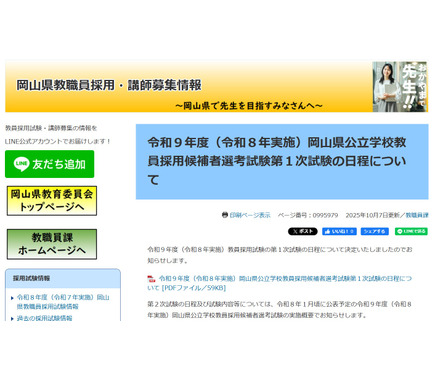Click the PDF file icon
Viewport: 435px width, 375px height.
click(x=152, y=279)
